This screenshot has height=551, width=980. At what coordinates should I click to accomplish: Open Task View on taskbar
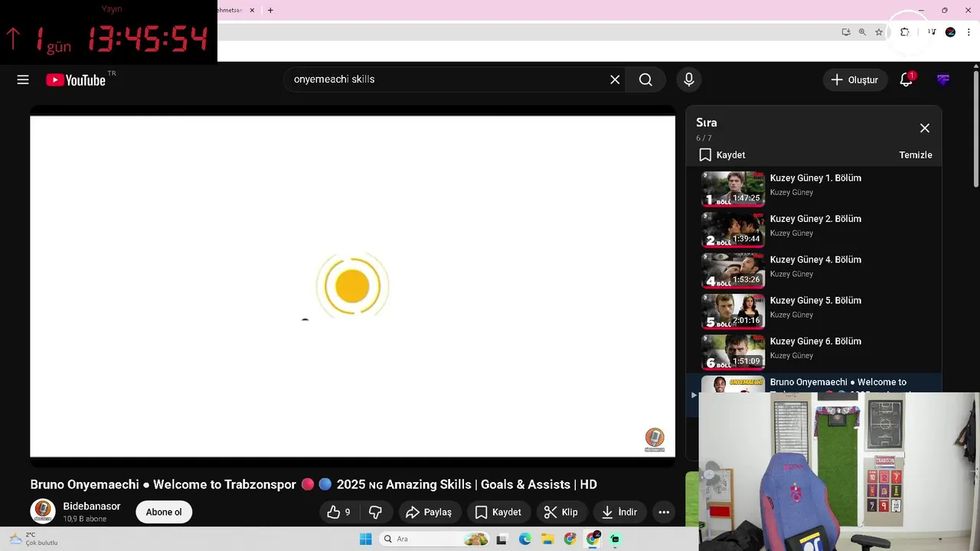pos(501,539)
